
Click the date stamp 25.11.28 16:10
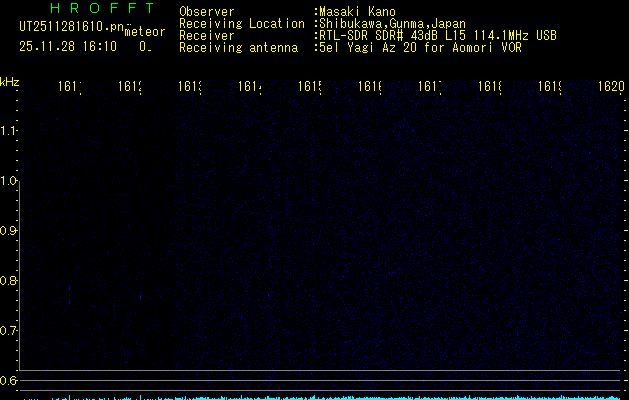pyautogui.click(x=68, y=47)
